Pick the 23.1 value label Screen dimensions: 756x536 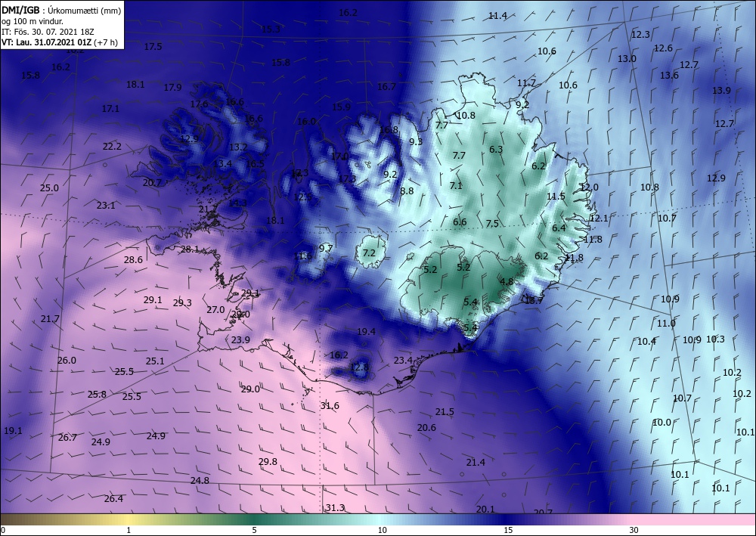pos(106,206)
